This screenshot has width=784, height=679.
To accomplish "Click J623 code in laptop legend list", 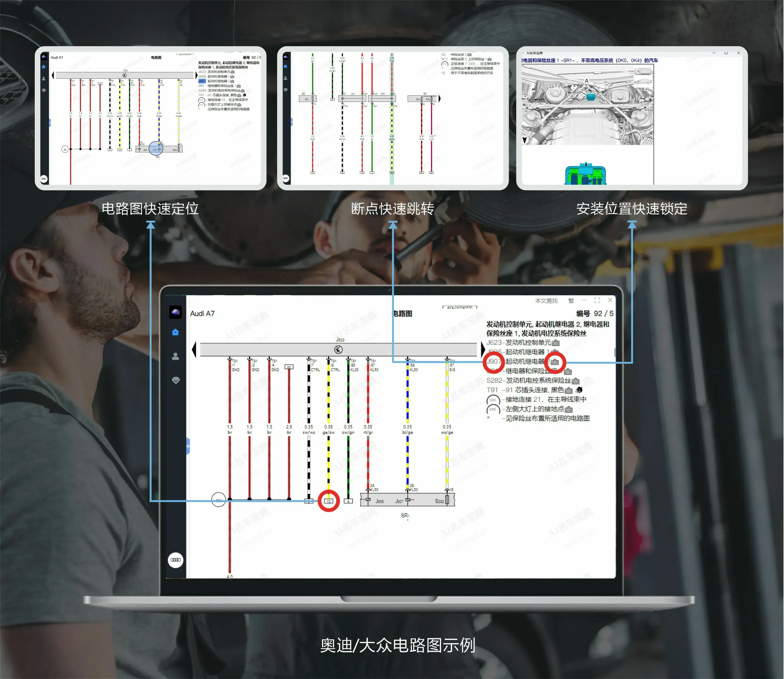I will (494, 343).
